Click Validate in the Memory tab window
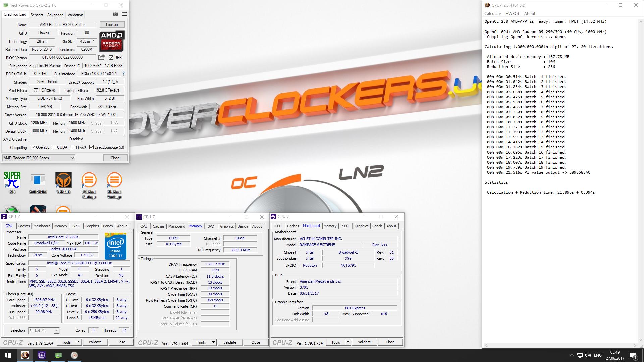 coord(230,342)
